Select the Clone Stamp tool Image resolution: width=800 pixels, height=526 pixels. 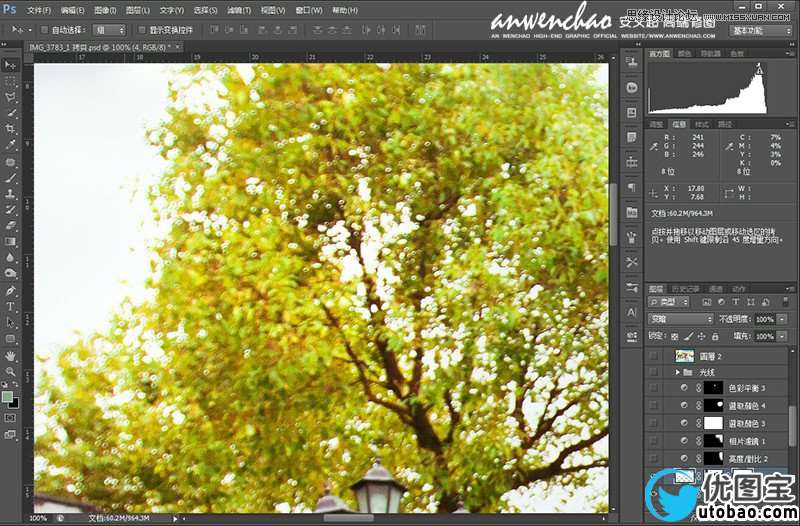10,194
